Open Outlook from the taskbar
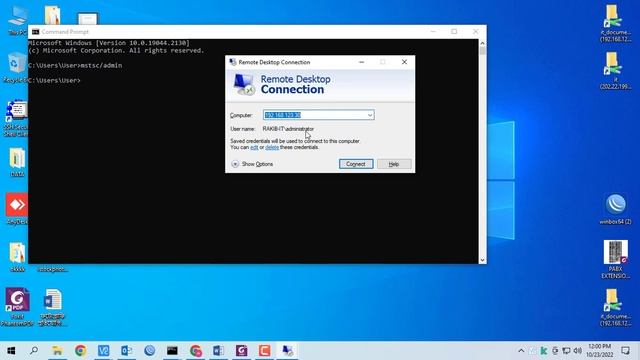Image resolution: width=640 pixels, height=360 pixels. click(126, 351)
